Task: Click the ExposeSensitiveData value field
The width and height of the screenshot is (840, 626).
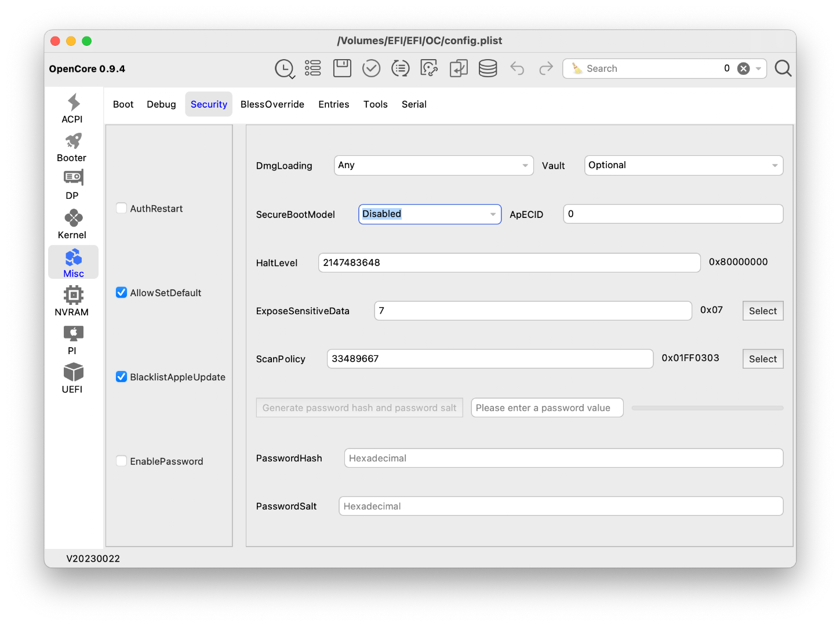Action: [533, 311]
